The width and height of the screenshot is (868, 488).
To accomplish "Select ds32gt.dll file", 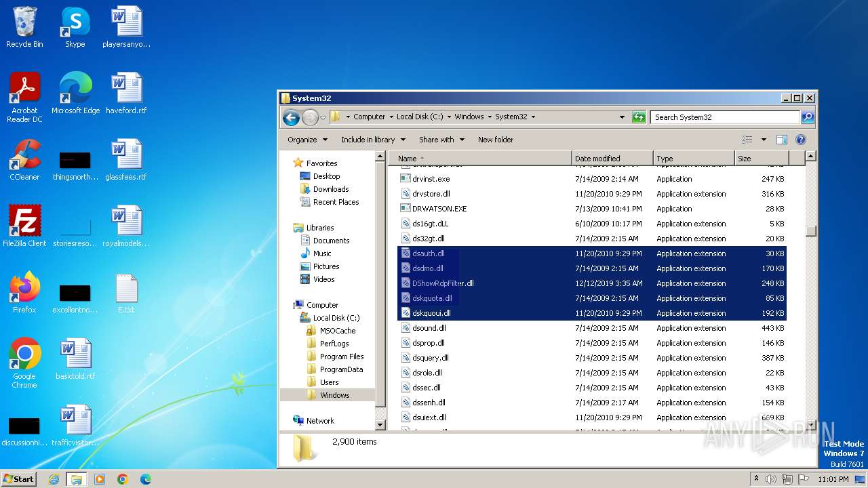I will coord(428,239).
